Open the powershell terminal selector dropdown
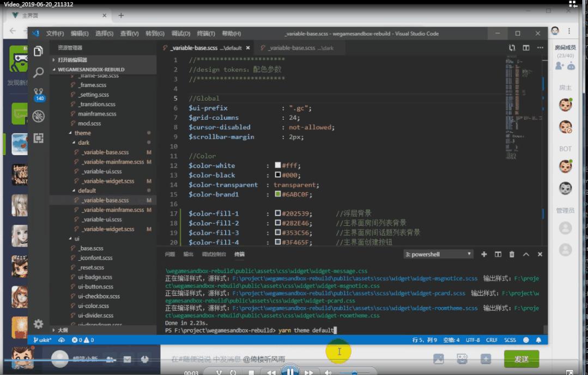 point(439,254)
